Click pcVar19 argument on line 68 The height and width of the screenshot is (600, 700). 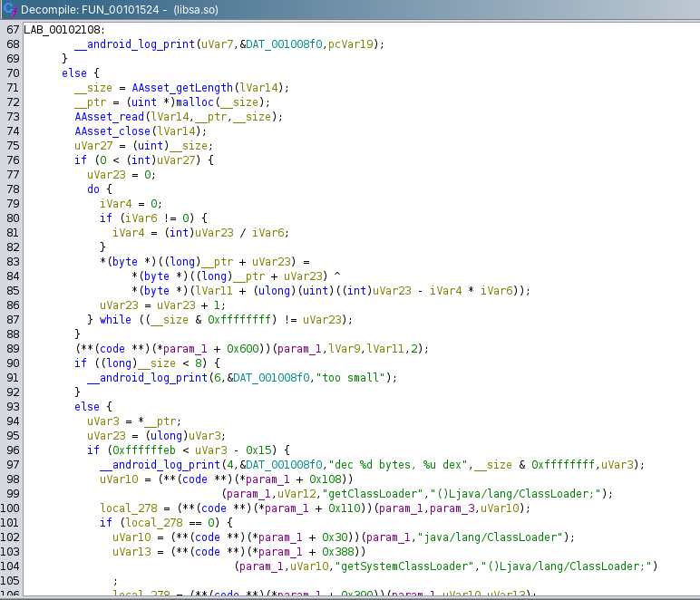click(x=350, y=44)
